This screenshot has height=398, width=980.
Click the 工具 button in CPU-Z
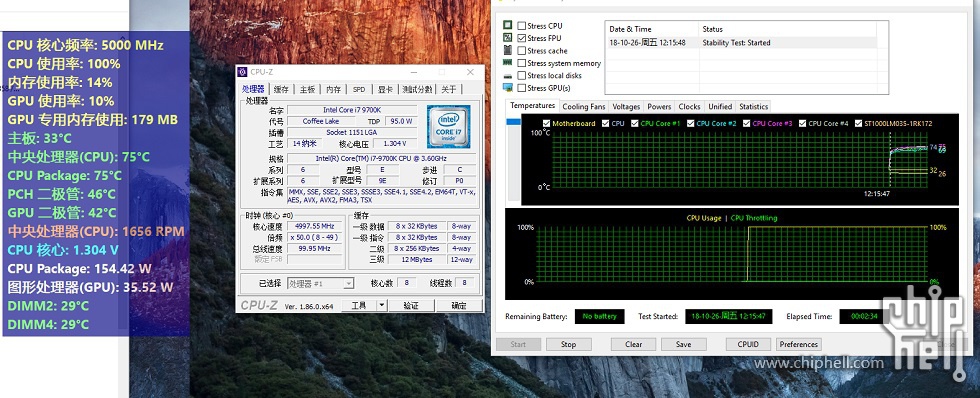[359, 306]
